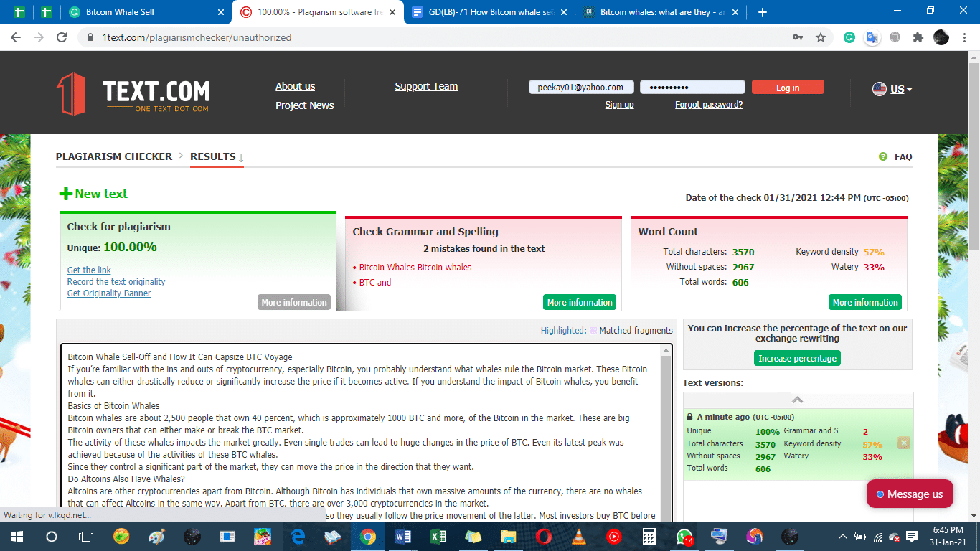Switch to the Bitcoin Whale Sell tab

(x=146, y=12)
